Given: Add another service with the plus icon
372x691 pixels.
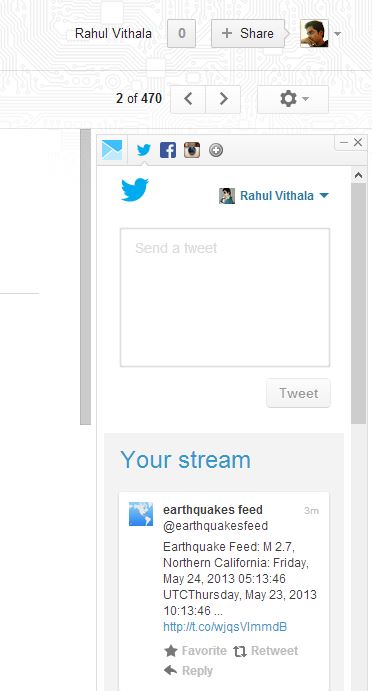Looking at the screenshot, I should [216, 151].
